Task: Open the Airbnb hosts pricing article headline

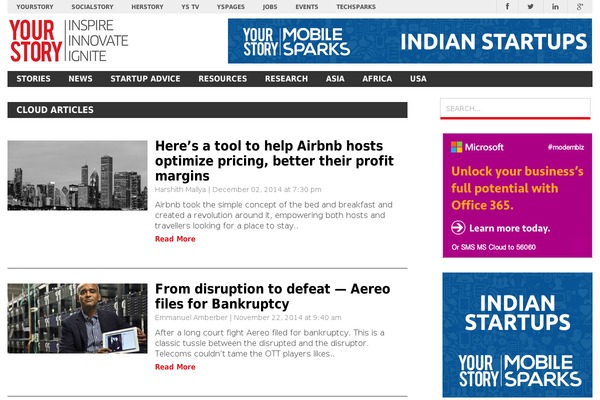Action: 274,161
